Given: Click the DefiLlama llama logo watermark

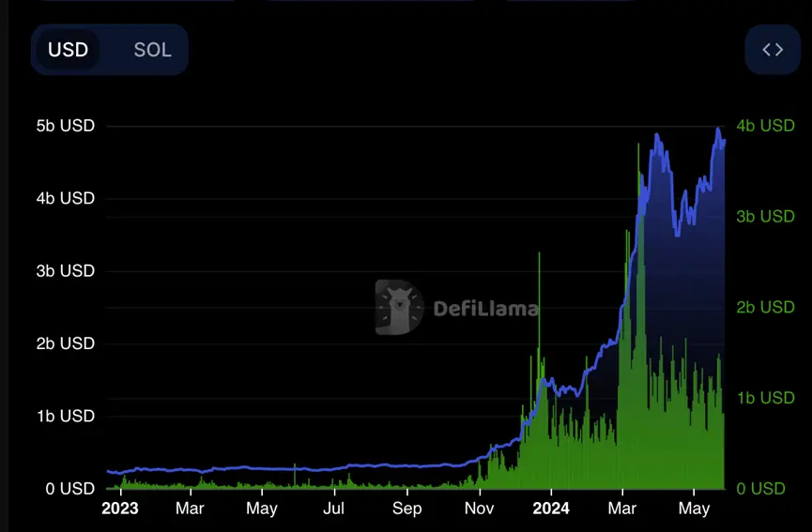Looking at the screenshot, I should 399,307.
